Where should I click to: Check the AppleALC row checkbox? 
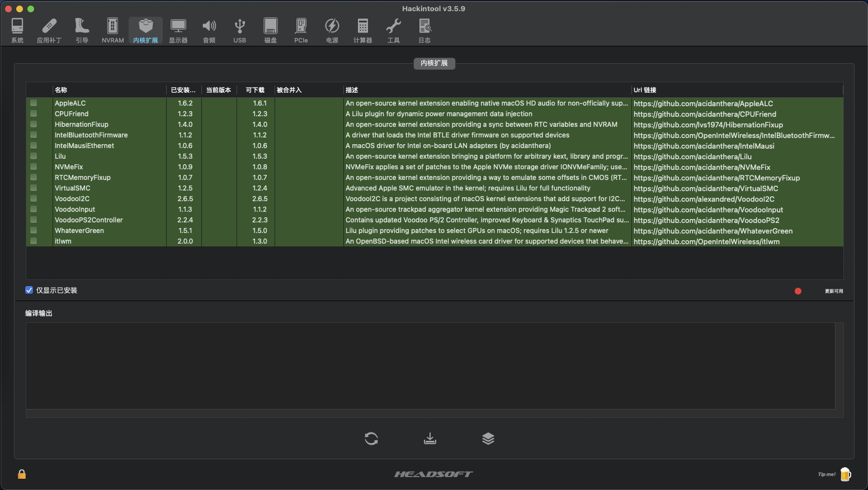click(x=34, y=103)
